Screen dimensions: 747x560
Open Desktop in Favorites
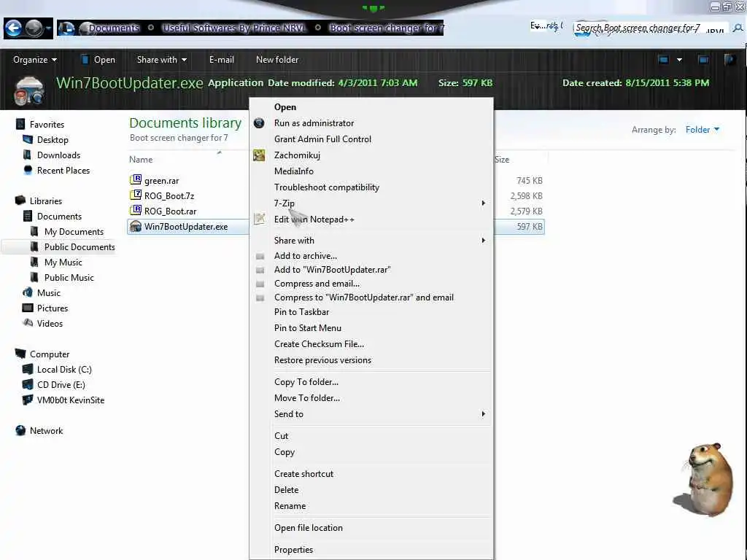(x=53, y=139)
